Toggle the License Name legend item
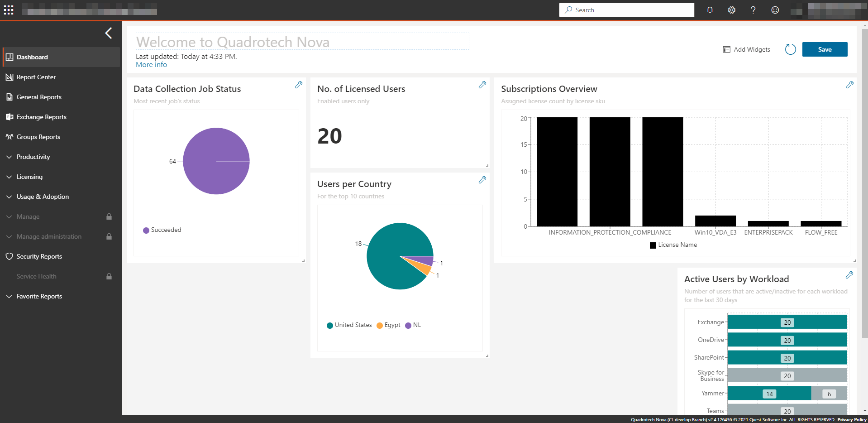This screenshot has width=868, height=423. [x=673, y=245]
